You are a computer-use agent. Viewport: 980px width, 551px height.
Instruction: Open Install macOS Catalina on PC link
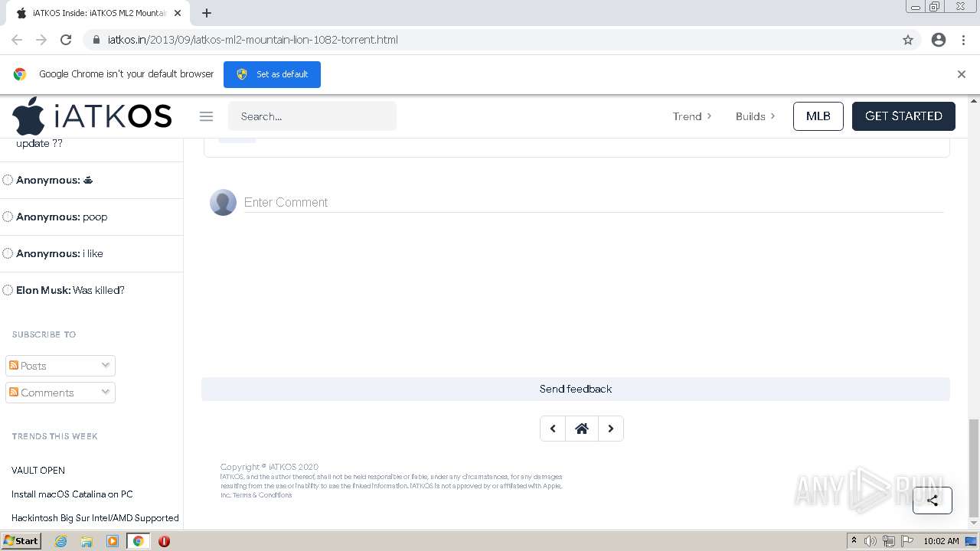coord(72,494)
